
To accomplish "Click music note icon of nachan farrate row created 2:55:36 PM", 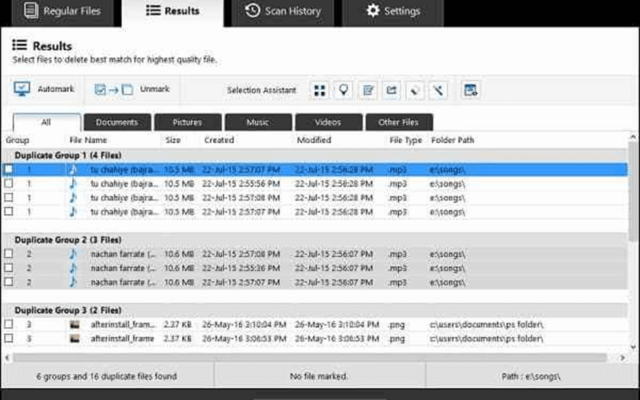I will point(73,268).
